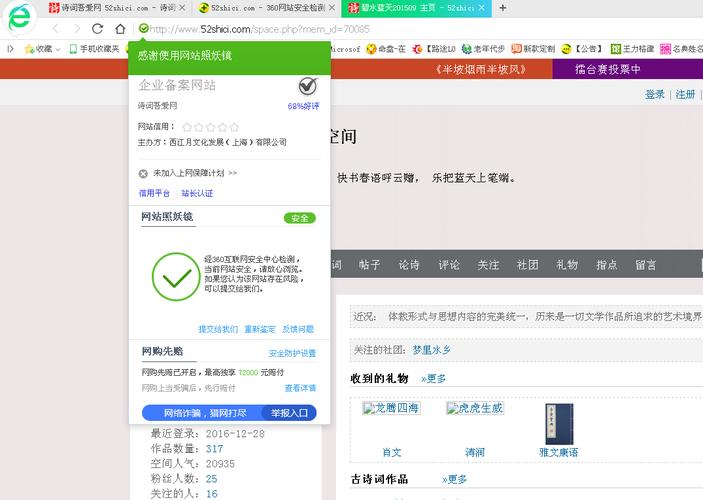This screenshot has height=500, width=703.
Task: Click the 虎虎生威 gift image
Action: coord(475,408)
